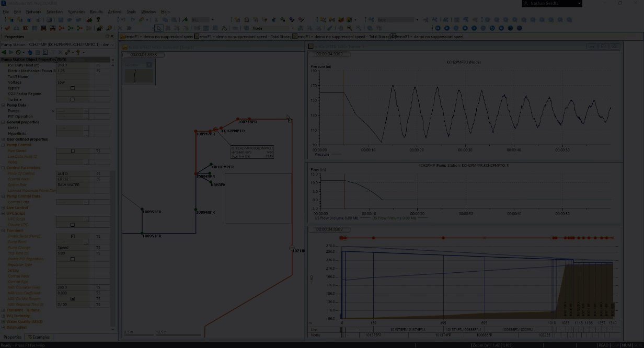644x348 pixels.
Task: Toggle the Pipe Closed checkbox
Action: pyautogui.click(x=73, y=151)
